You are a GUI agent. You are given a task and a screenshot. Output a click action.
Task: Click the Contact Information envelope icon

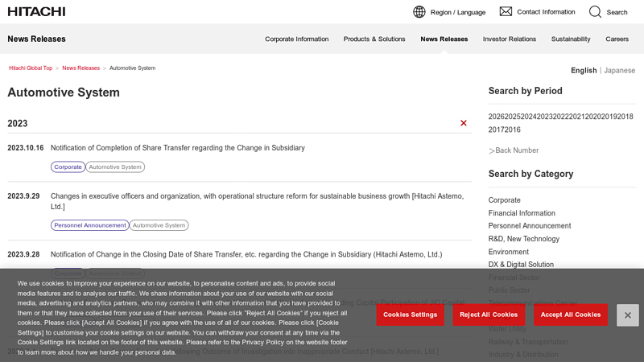[506, 11]
